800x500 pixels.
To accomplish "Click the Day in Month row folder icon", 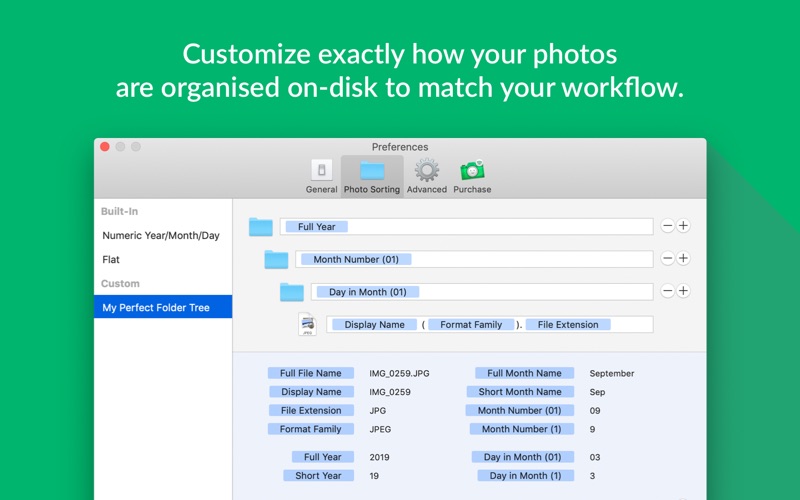I will click(292, 292).
